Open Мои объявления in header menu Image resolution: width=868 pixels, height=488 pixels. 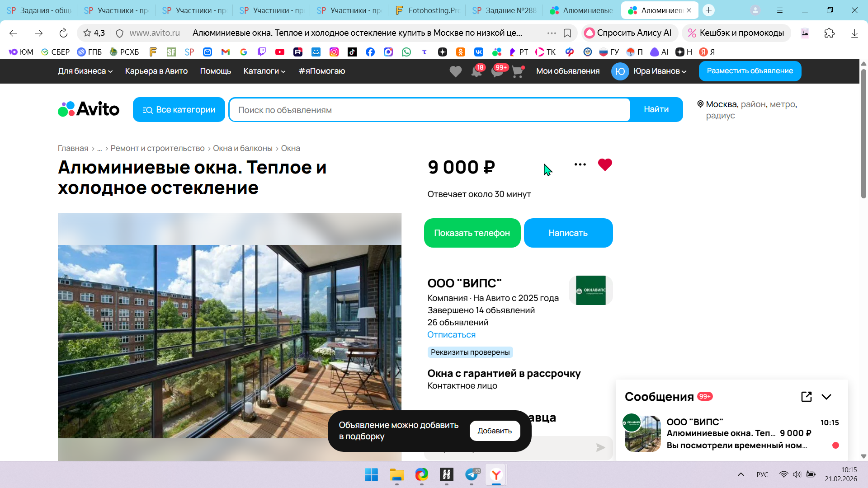point(567,71)
